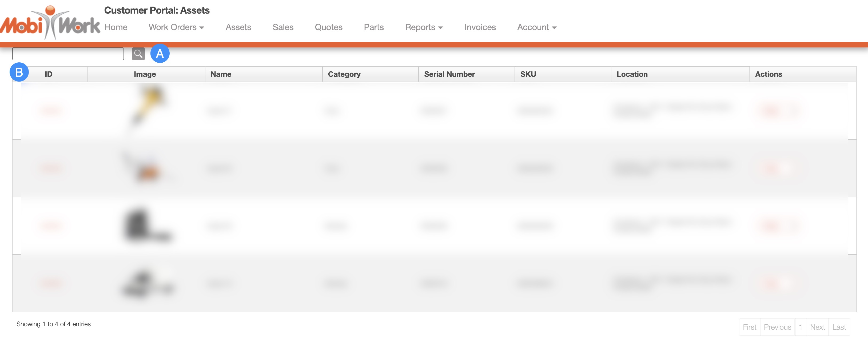The height and width of the screenshot is (355, 868).
Task: Open the Reports dropdown menu
Action: [424, 27]
